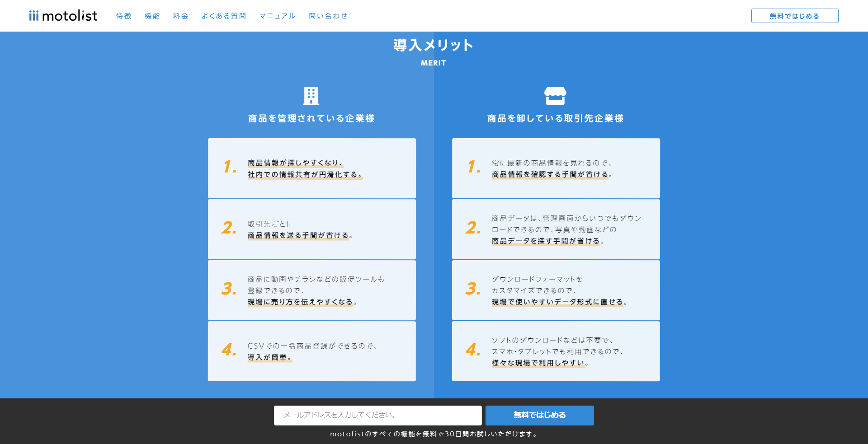Click the storefront icon above 商品を卸している取引先企業様
The width and height of the screenshot is (868, 444).
(x=556, y=95)
